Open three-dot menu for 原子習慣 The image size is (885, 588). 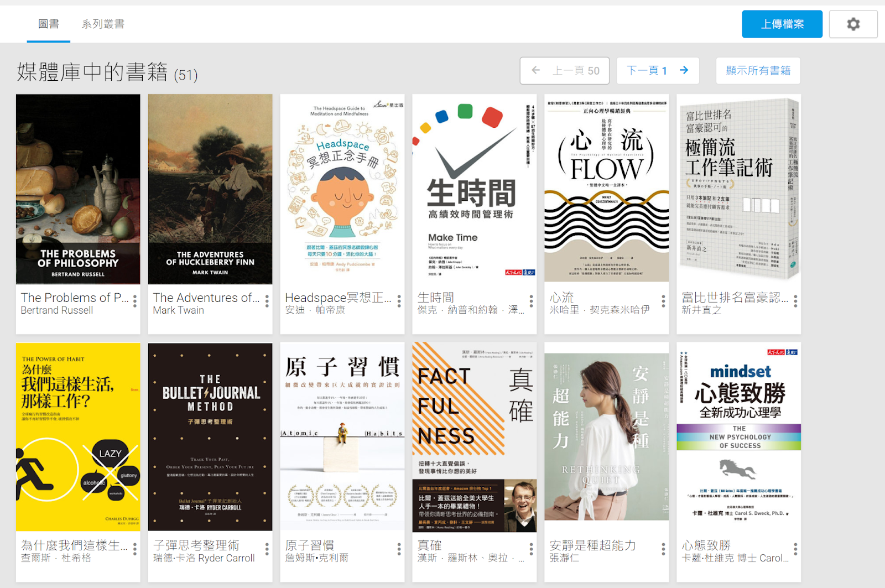(x=399, y=549)
